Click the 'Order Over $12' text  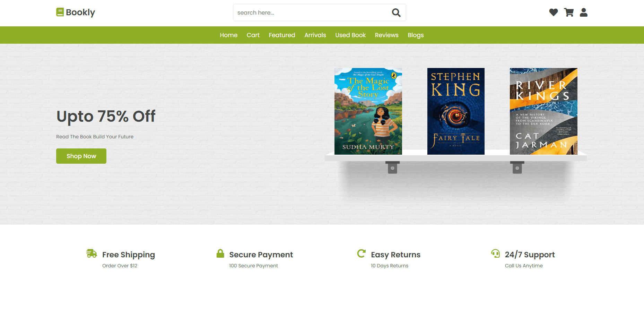pyautogui.click(x=120, y=266)
